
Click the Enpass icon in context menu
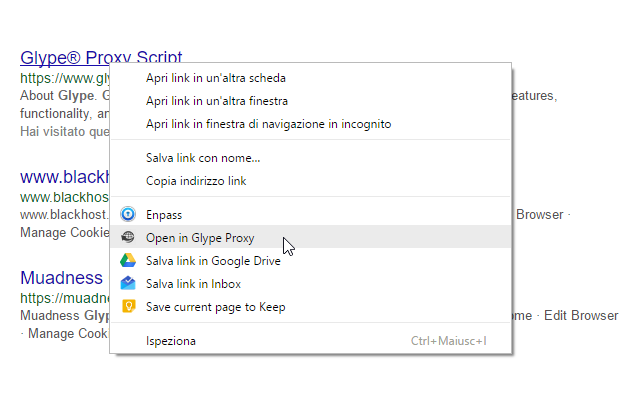click(x=128, y=214)
